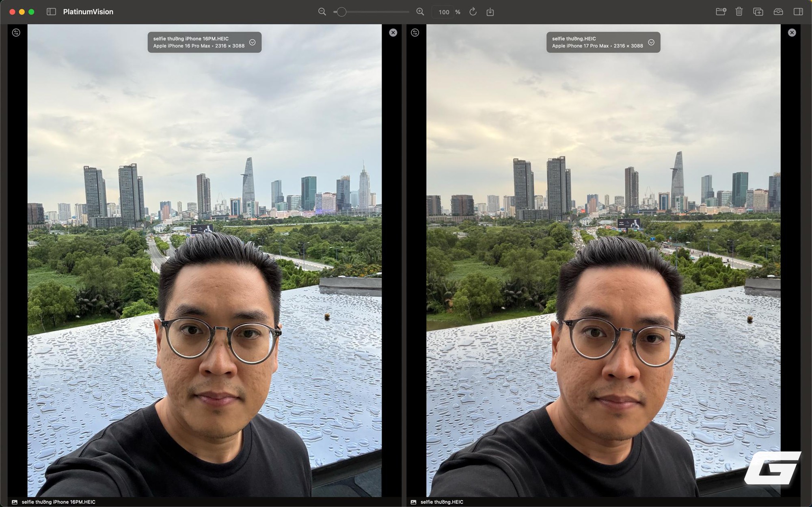The height and width of the screenshot is (507, 812).
Task: Click inside the 100% zoom percentage field
Action: tap(443, 12)
